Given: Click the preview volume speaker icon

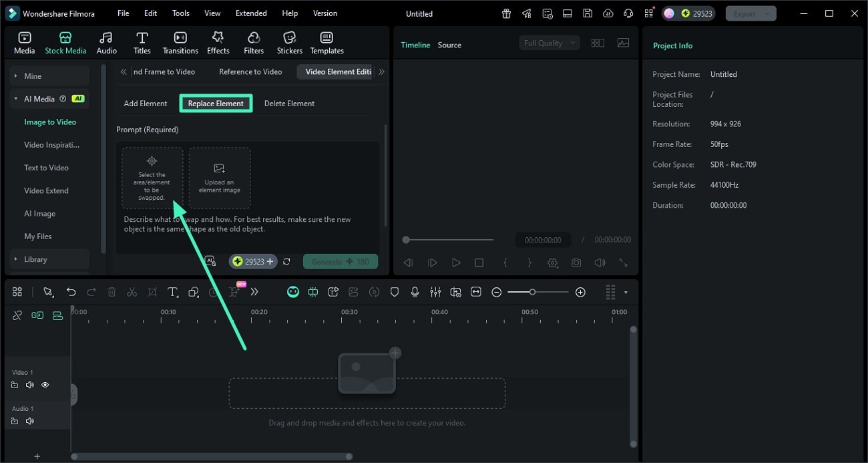Looking at the screenshot, I should coord(600,263).
